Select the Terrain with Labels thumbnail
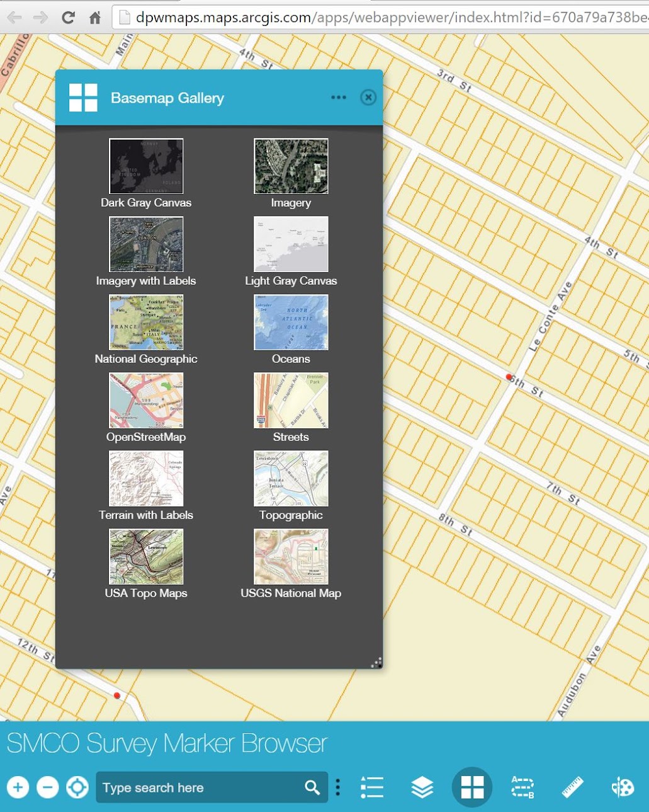Viewport: 649px width, 812px height. coord(146,479)
